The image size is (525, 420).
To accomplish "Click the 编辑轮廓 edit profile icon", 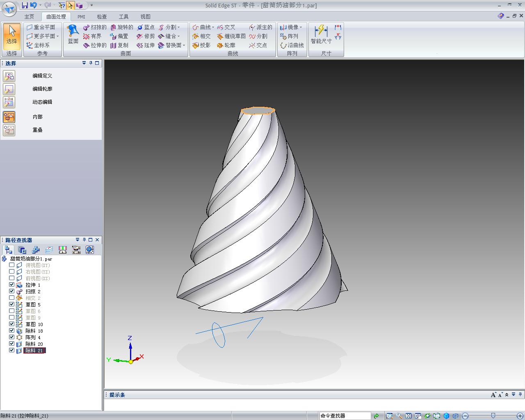I will pos(9,89).
